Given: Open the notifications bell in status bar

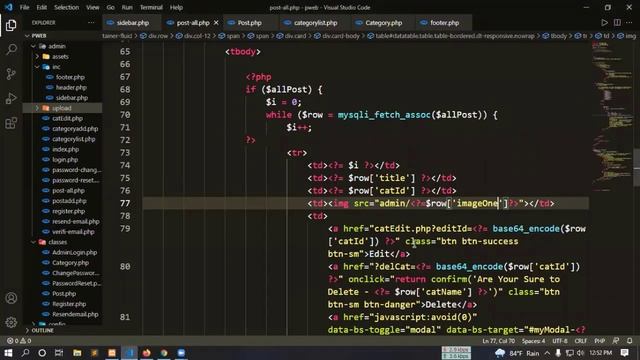Looking at the screenshot, I should point(630,340).
